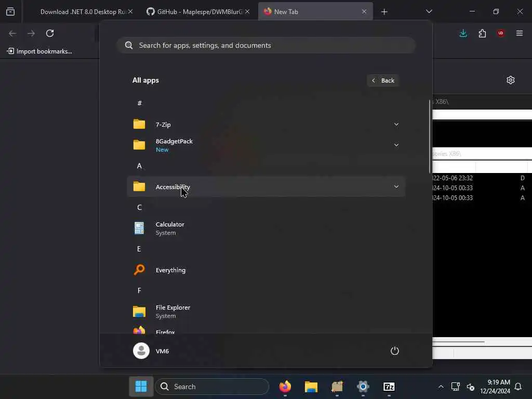
Task: Open the New Tab personalize gear
Action: point(511,80)
